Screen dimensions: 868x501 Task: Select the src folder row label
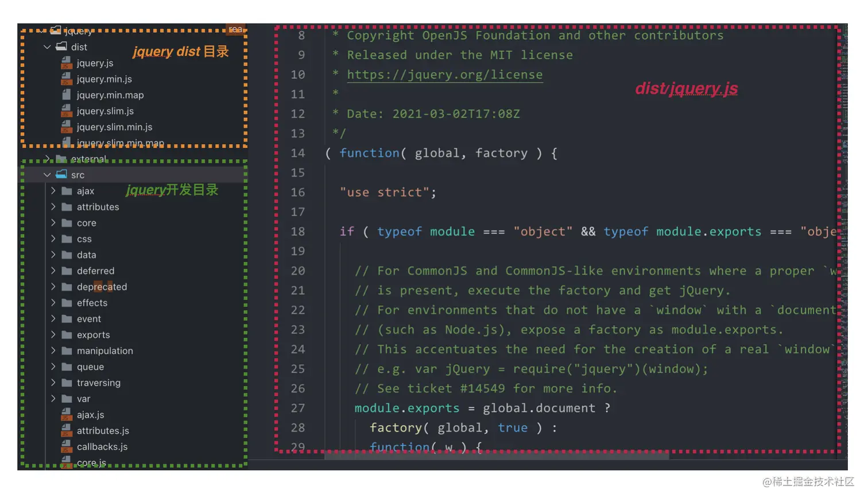[78, 175]
